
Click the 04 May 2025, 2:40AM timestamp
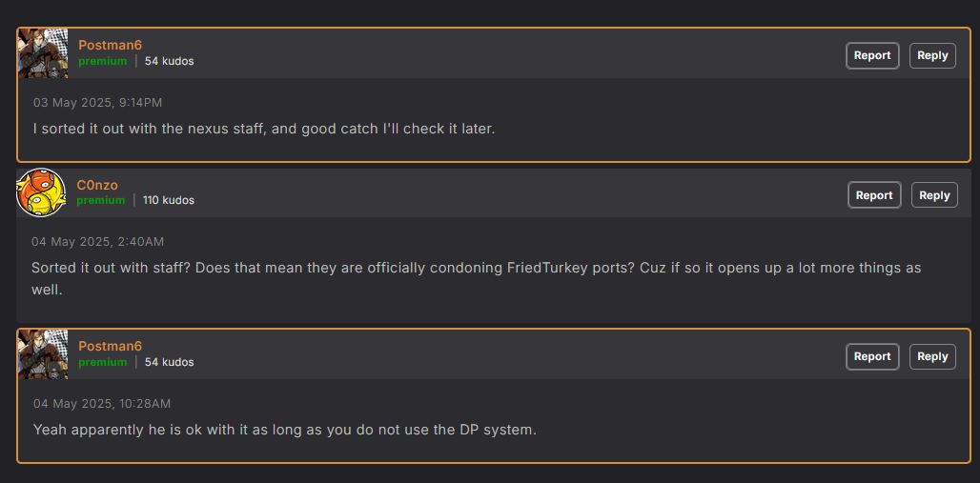click(x=97, y=242)
